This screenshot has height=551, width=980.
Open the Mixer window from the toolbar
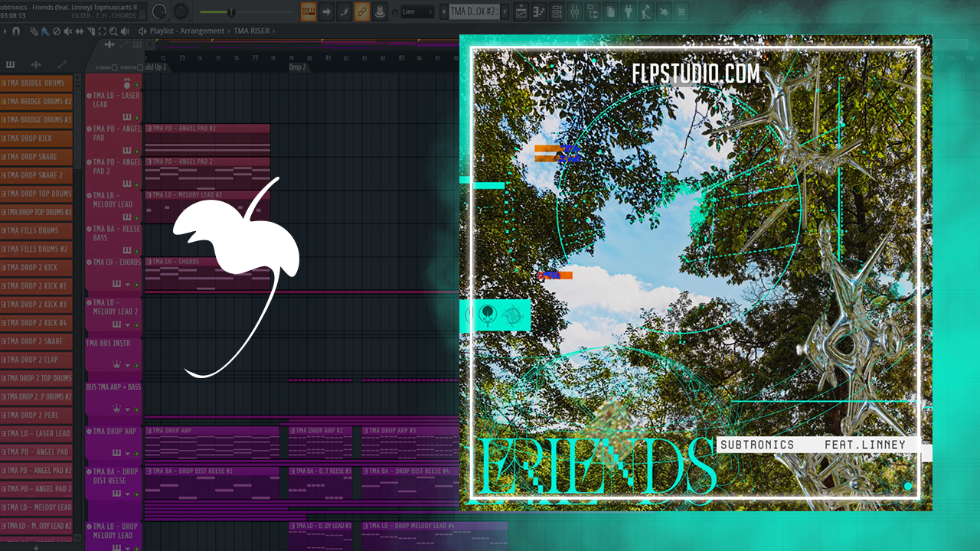(x=574, y=11)
